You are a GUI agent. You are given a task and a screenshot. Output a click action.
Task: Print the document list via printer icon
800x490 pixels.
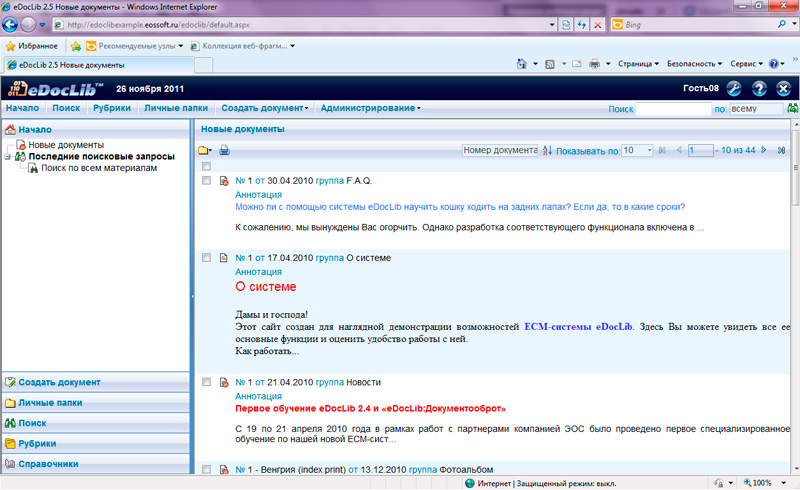(224, 150)
